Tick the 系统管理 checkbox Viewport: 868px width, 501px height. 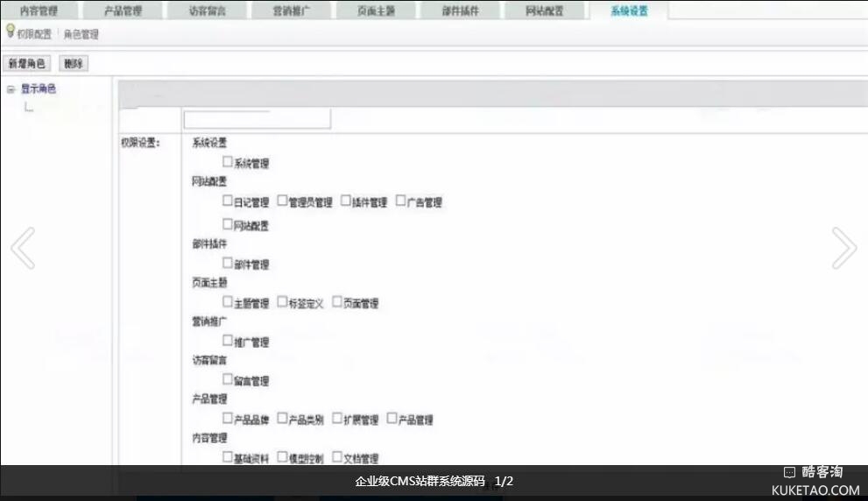tap(227, 162)
